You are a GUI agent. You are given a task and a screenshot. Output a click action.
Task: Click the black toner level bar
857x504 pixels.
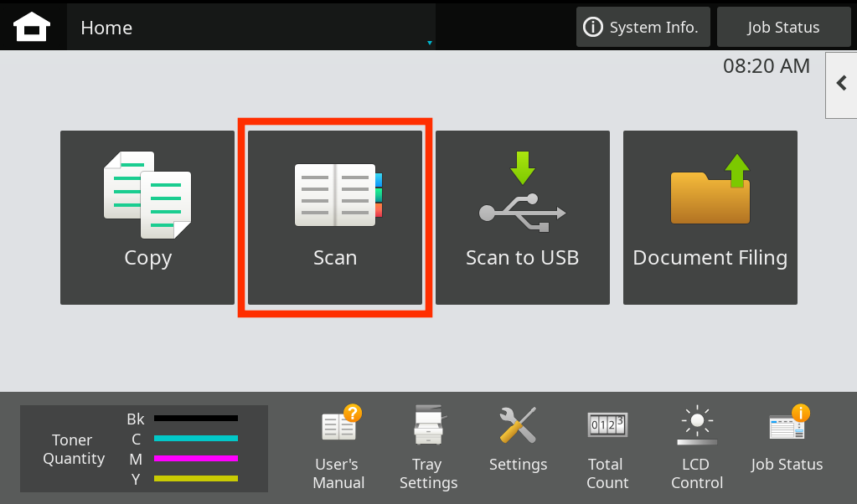pos(196,418)
